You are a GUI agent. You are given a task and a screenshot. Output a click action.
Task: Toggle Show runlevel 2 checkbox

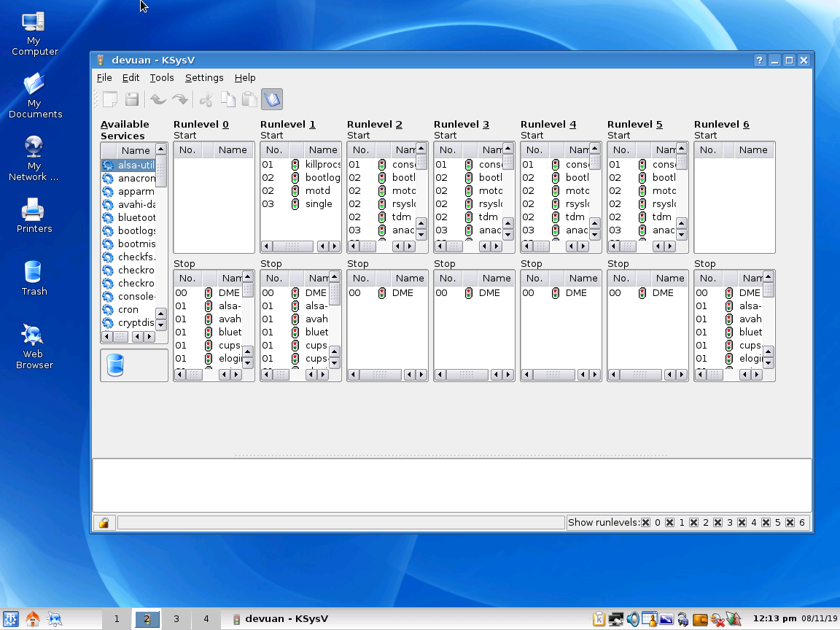pos(693,522)
